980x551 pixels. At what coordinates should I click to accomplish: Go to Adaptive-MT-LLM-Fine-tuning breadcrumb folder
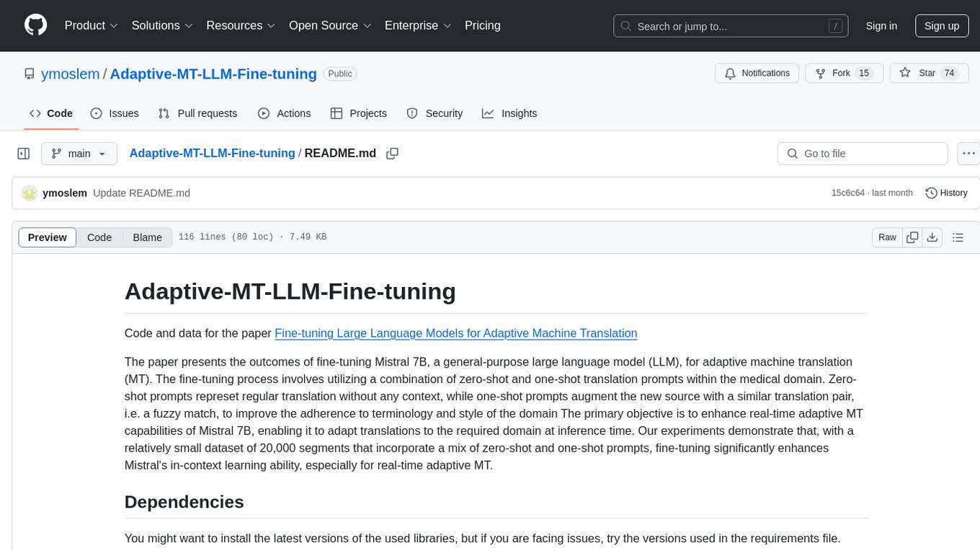[x=212, y=153]
